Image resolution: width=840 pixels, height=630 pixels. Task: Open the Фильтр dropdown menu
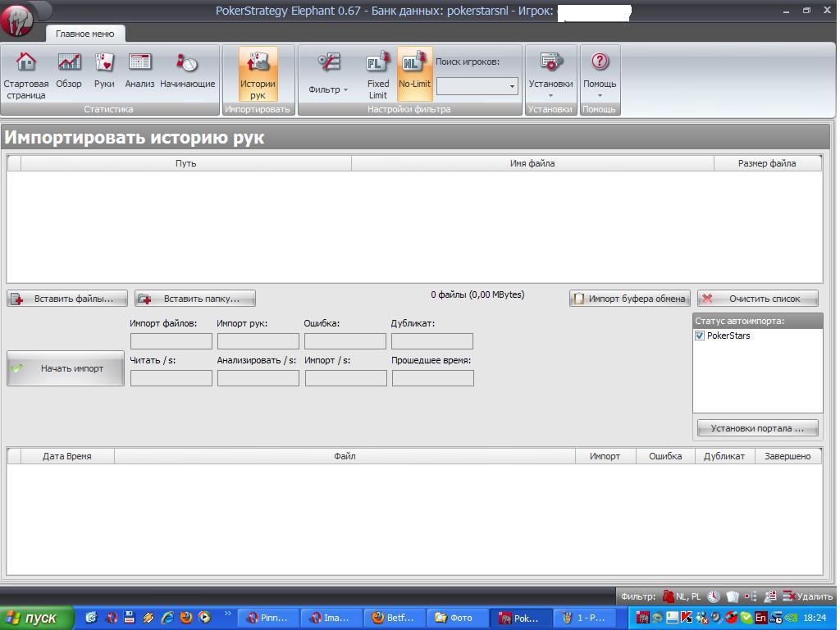pos(328,75)
